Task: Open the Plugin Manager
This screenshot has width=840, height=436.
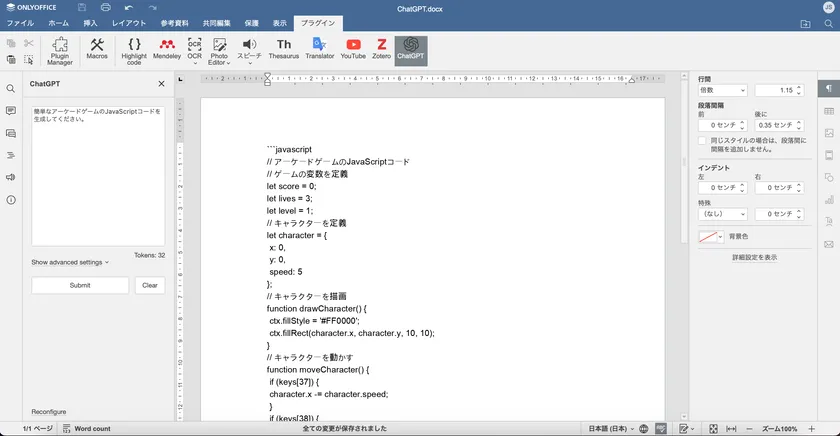Action: click(60, 50)
